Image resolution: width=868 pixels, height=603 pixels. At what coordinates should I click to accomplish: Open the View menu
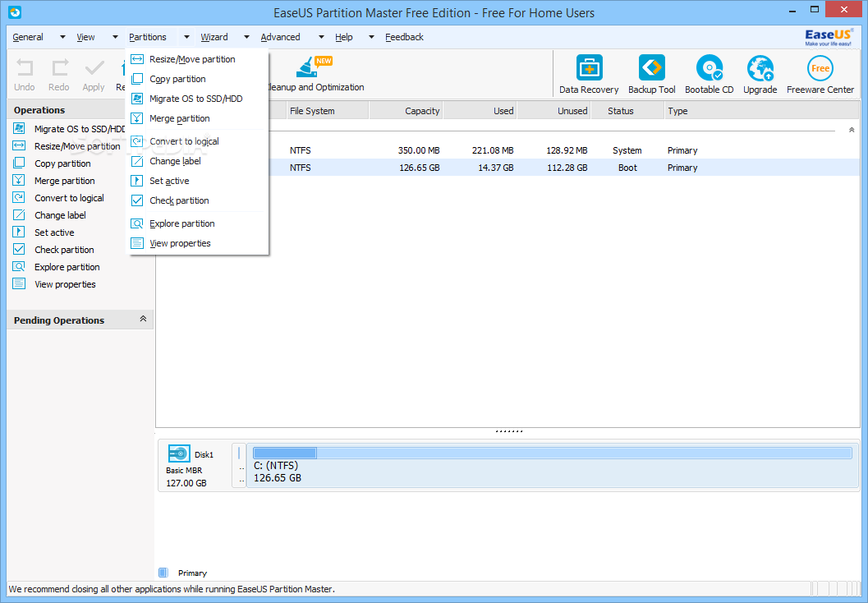tap(85, 37)
